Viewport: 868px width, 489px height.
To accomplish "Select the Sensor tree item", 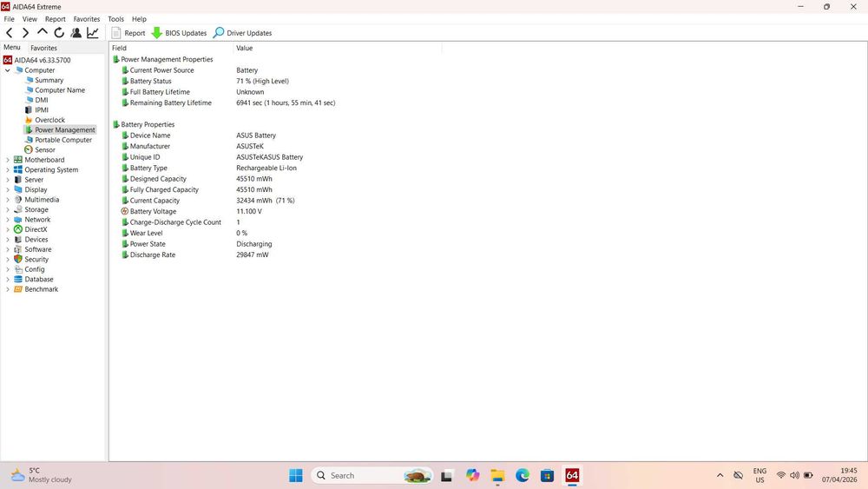I will click(40, 150).
